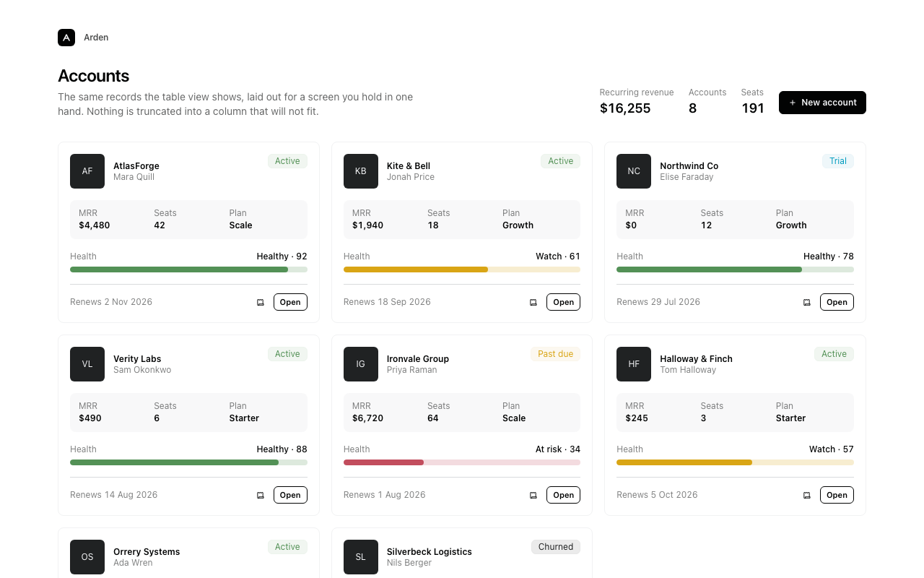Open the Kite & Bell account
This screenshot has width=924, height=578.
563,302
